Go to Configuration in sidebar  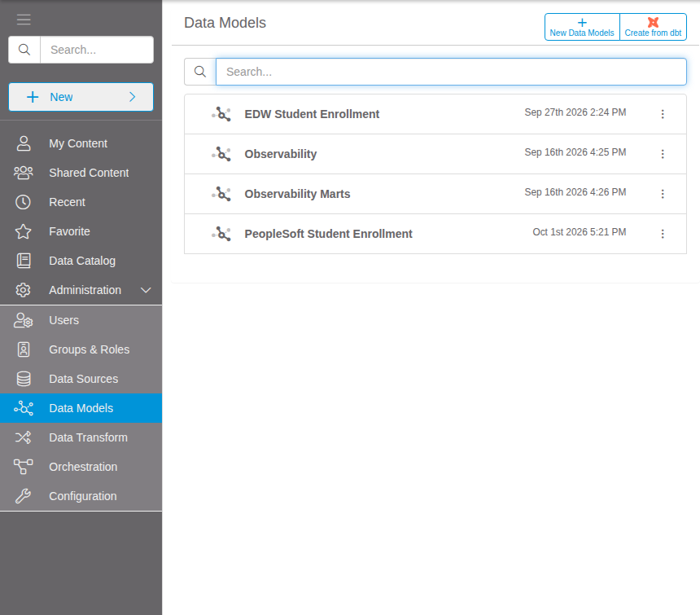(x=81, y=496)
